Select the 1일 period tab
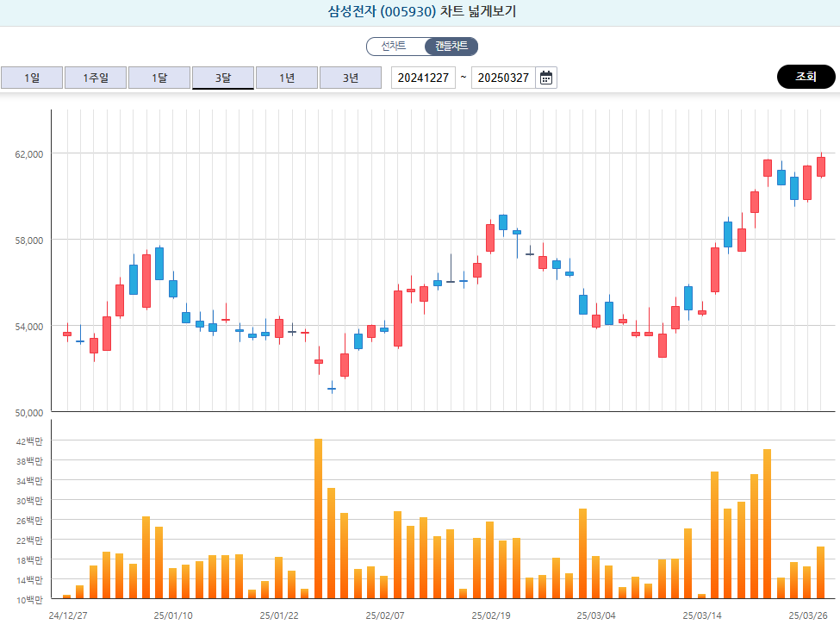Viewport: 840px width, 631px height. pos(32,78)
